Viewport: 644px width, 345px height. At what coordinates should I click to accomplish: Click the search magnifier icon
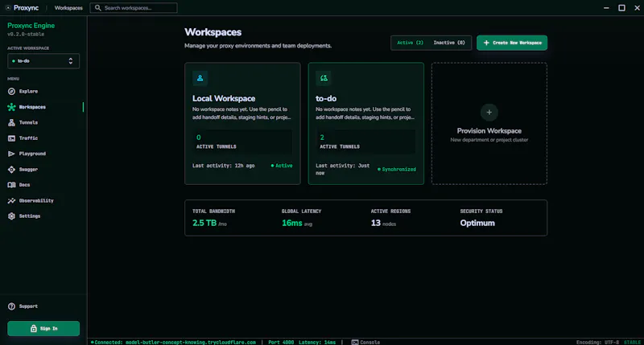[97, 8]
